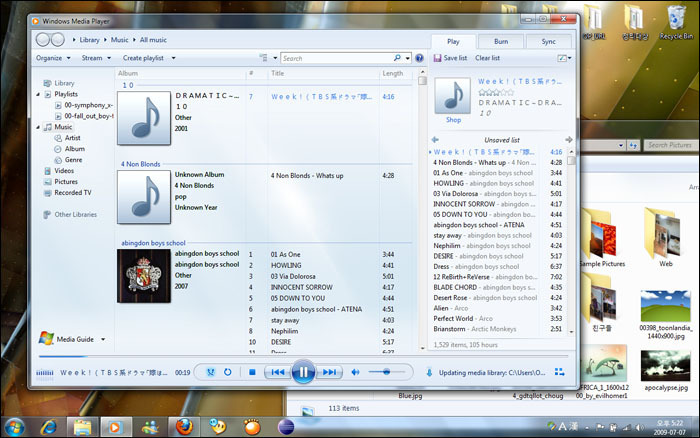
Task: Switch to the Sync tab
Action: [x=549, y=42]
